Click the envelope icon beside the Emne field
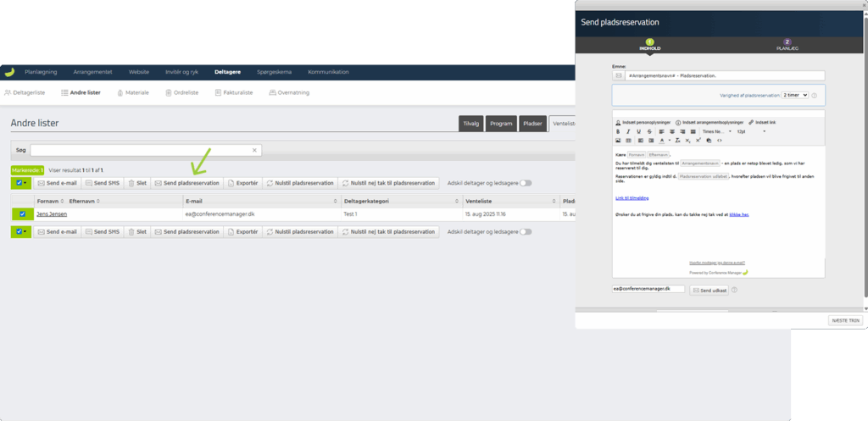 pyautogui.click(x=618, y=75)
